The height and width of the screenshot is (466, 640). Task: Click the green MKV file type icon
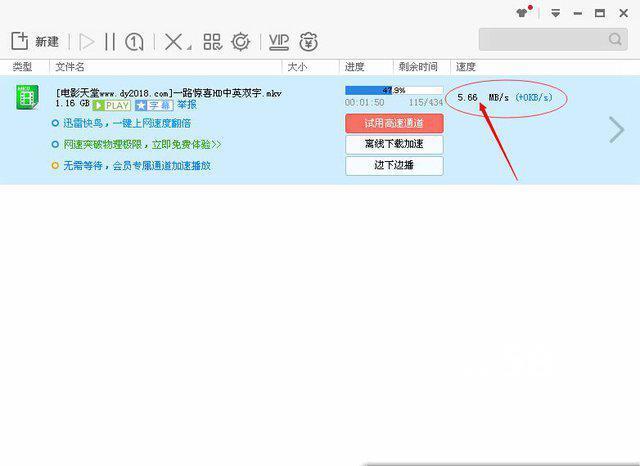(x=27, y=97)
